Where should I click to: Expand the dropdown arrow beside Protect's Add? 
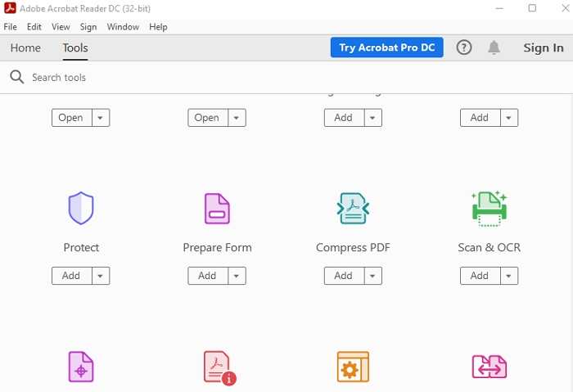tap(101, 276)
